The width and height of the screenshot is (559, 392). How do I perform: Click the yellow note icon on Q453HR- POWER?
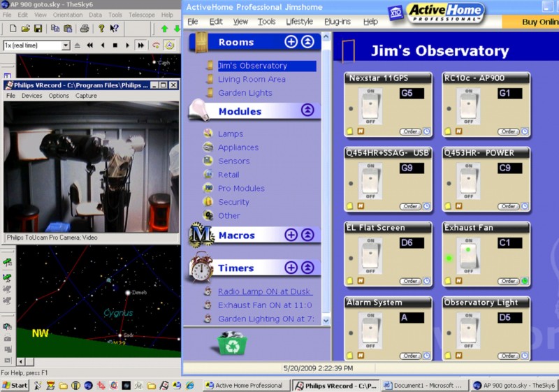click(448, 206)
